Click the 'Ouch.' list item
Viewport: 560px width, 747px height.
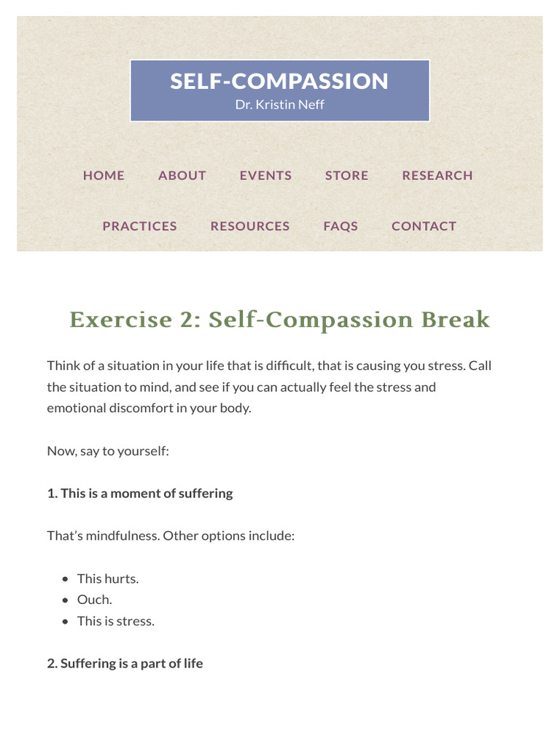95,600
